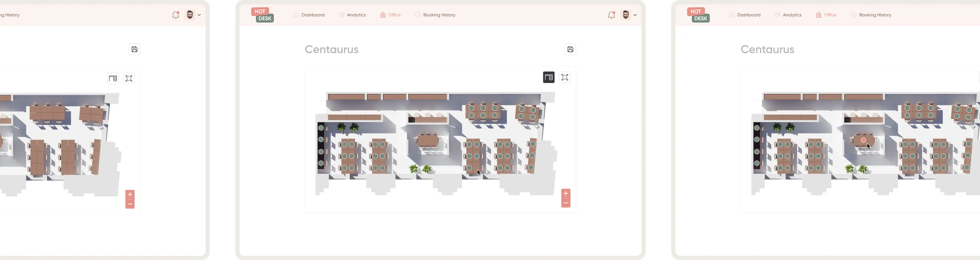Deselect the red highlighted meeting table seat
The image size is (980, 260).
[864, 140]
